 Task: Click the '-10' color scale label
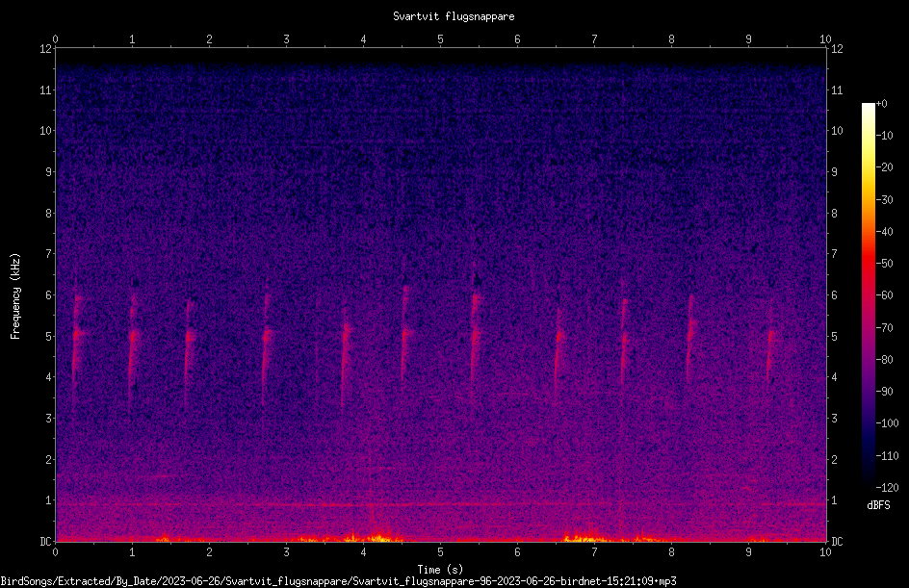[x=884, y=136]
